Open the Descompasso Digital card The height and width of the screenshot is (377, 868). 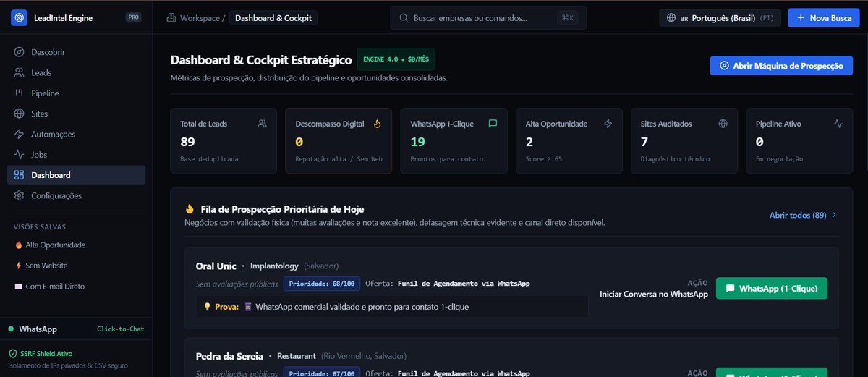pyautogui.click(x=339, y=141)
